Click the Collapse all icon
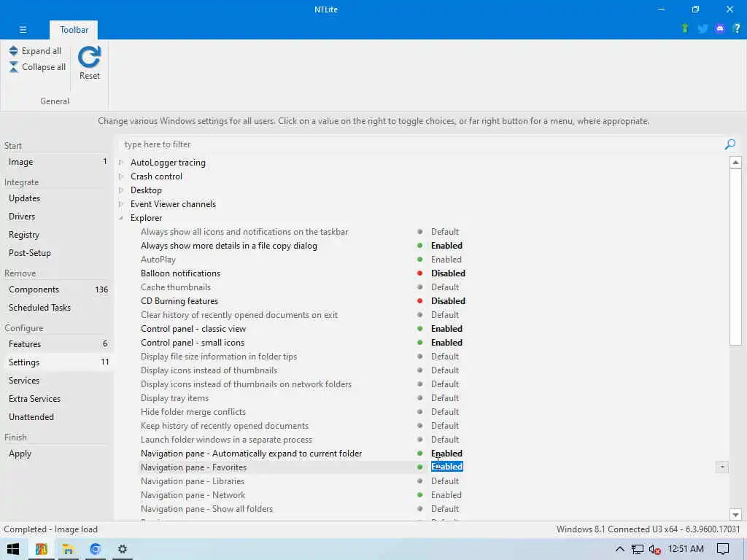This screenshot has width=747, height=560. 13,67
